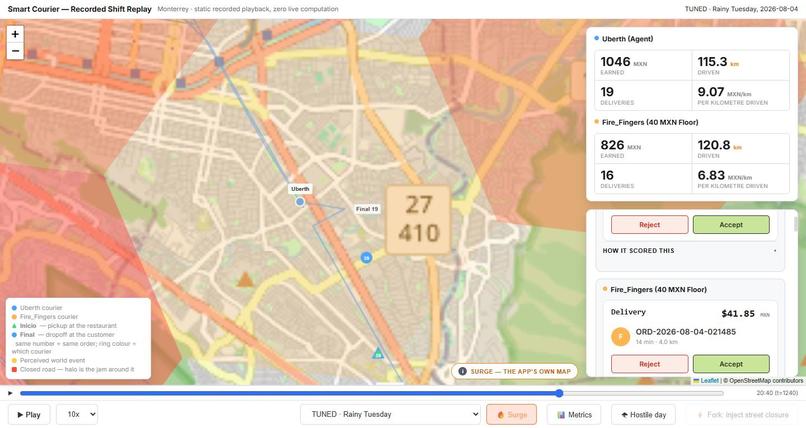Click the 14 min · 4.0 km order detail
806x428 pixels.
[656, 342]
